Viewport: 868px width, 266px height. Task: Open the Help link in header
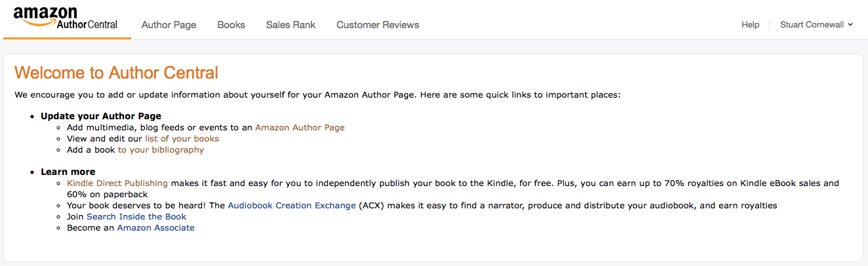pyautogui.click(x=750, y=25)
